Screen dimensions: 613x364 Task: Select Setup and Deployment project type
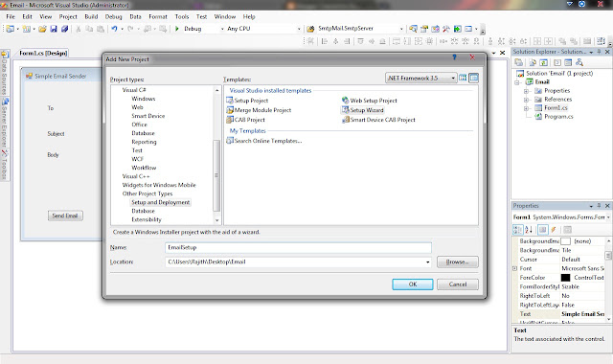[160, 202]
